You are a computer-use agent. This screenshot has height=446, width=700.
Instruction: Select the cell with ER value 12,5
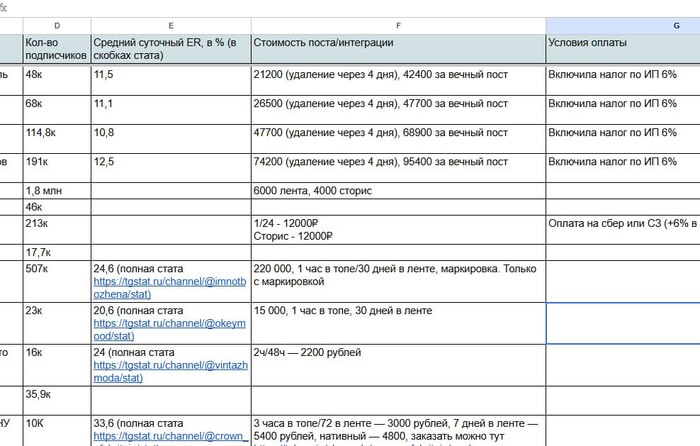(x=171, y=168)
